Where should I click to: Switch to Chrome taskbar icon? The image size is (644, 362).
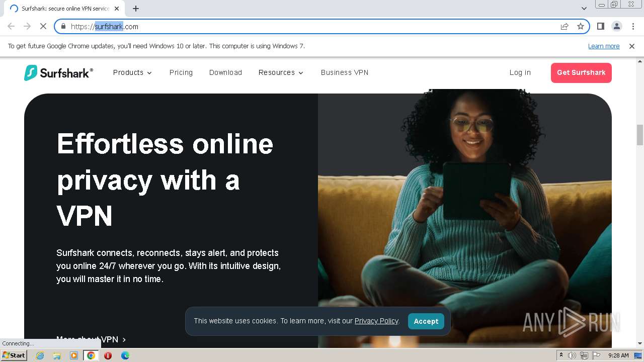coord(91,355)
